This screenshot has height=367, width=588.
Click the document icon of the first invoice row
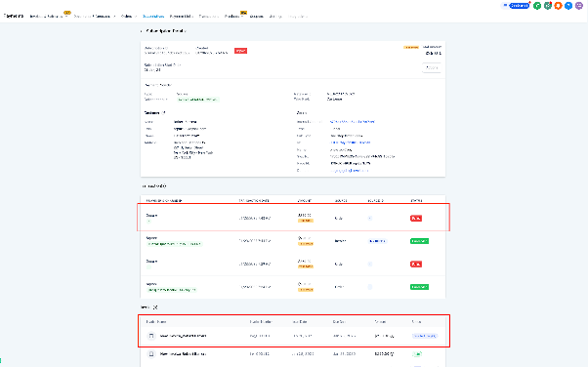coord(151,336)
